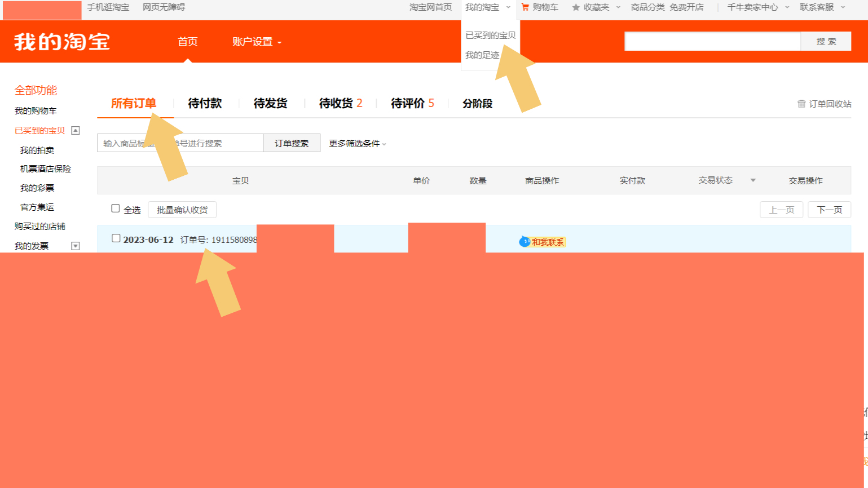Expand the 收藏夹 dropdown arrow
868x488 pixels.
click(x=618, y=7)
